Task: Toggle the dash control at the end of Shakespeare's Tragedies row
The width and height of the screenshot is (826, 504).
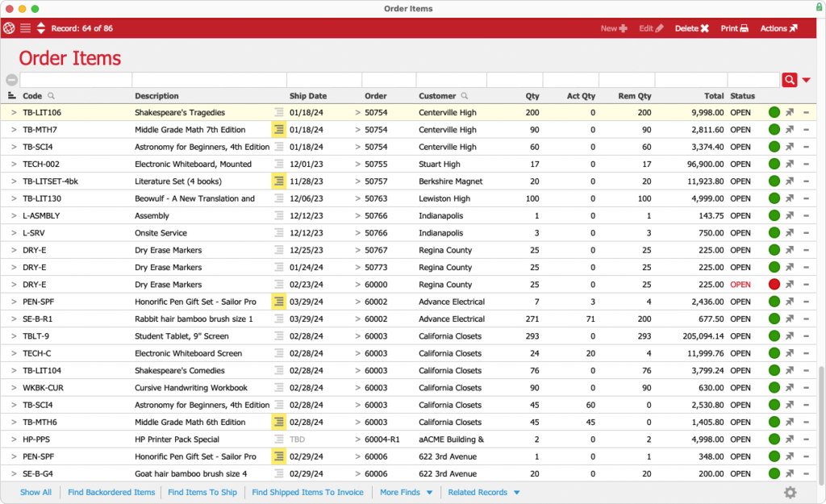Action: coord(807,112)
